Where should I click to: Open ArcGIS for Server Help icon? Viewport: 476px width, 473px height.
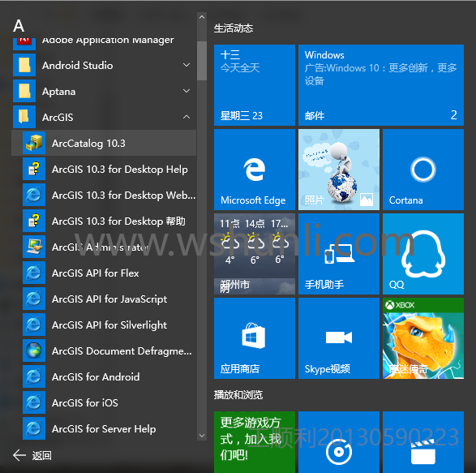34,428
